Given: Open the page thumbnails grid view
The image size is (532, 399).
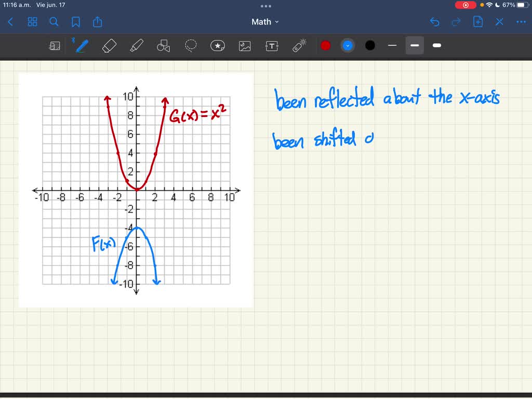Looking at the screenshot, I should [x=32, y=22].
